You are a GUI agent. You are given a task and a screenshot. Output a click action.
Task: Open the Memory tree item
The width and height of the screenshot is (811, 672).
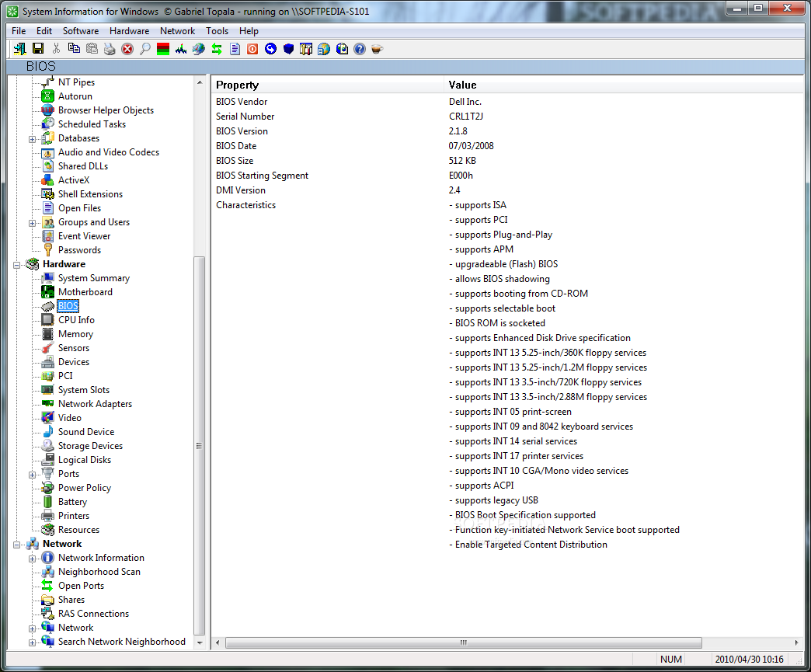(x=75, y=334)
